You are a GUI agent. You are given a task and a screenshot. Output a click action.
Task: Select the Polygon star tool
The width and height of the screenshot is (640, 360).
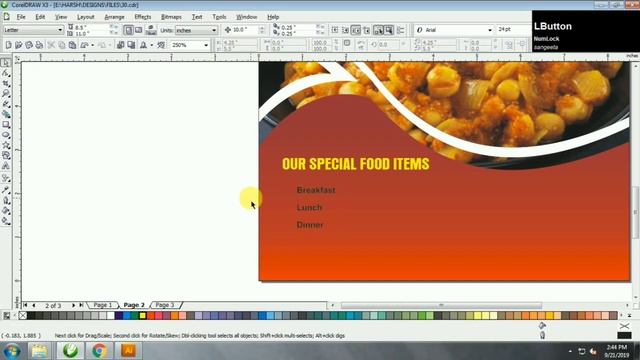pyautogui.click(x=6, y=145)
